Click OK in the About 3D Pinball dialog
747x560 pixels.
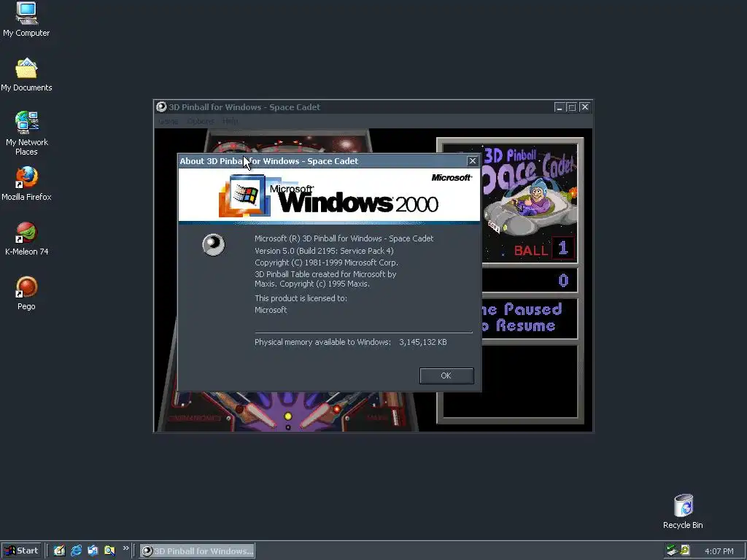446,376
